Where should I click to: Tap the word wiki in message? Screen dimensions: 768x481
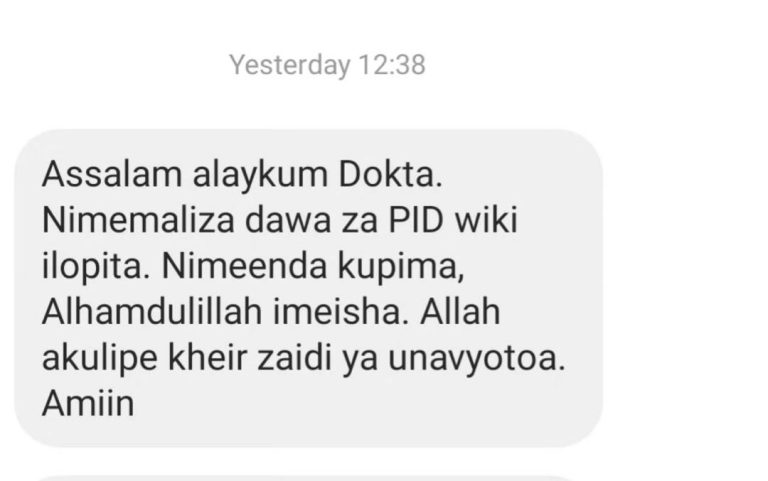click(x=486, y=220)
